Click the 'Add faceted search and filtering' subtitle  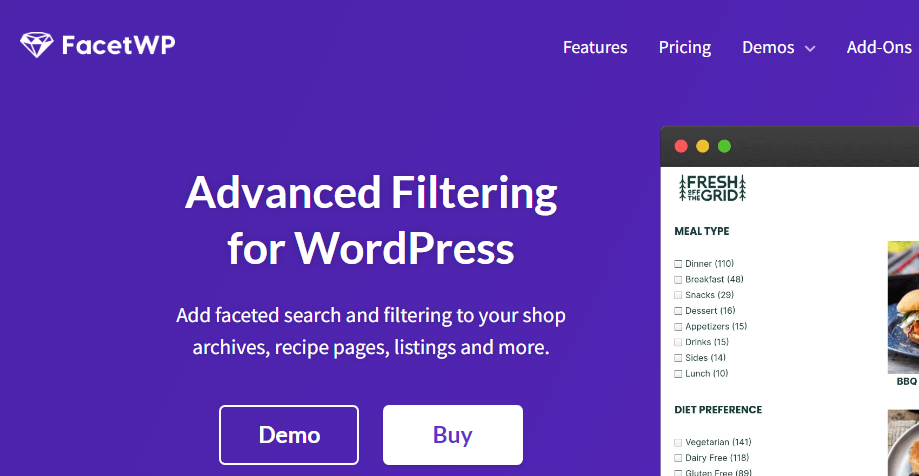click(x=371, y=332)
